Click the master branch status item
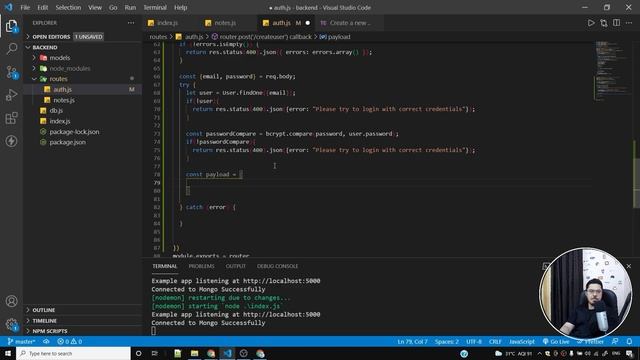This screenshot has width=640, height=360. click(x=21, y=342)
